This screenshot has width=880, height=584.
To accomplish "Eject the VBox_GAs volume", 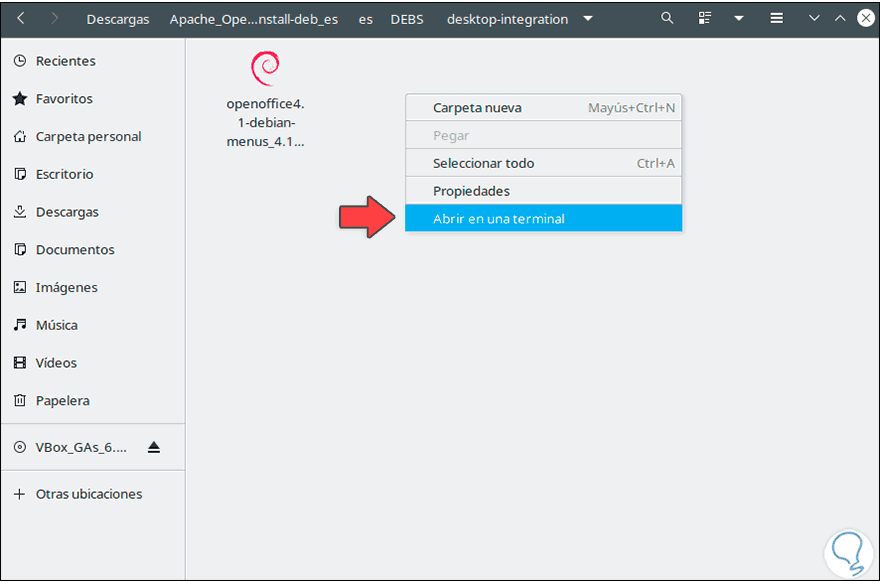I will (154, 447).
